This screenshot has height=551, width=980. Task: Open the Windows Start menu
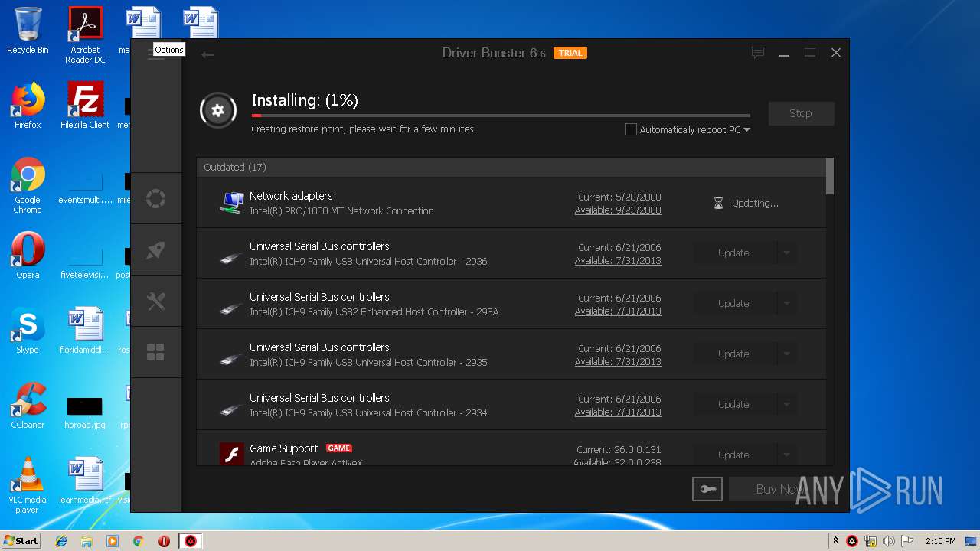[21, 540]
